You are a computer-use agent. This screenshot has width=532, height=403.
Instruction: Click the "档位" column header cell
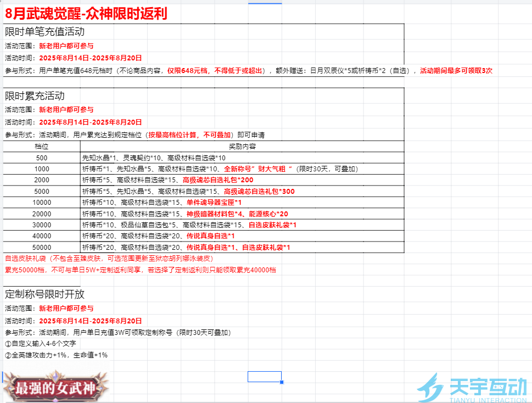42,147
